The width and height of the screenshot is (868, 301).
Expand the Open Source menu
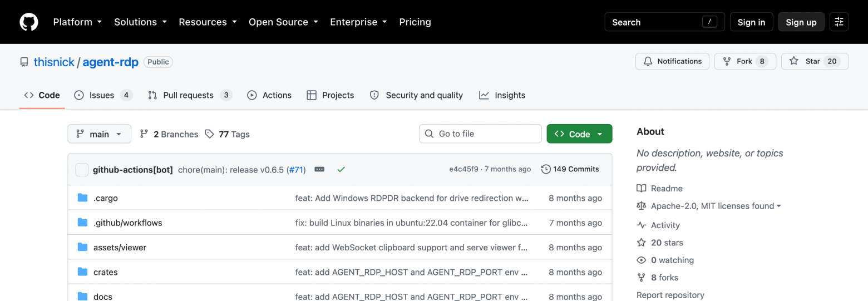pos(283,22)
